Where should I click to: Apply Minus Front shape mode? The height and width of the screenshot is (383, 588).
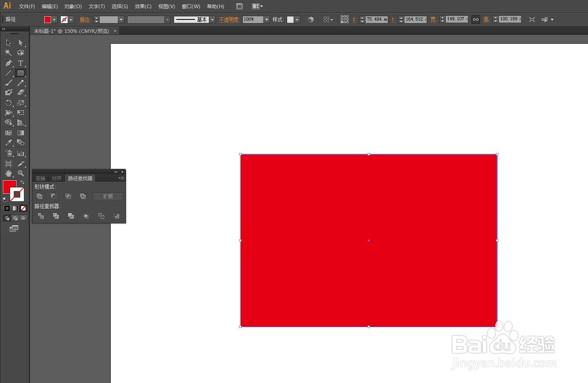(x=53, y=196)
